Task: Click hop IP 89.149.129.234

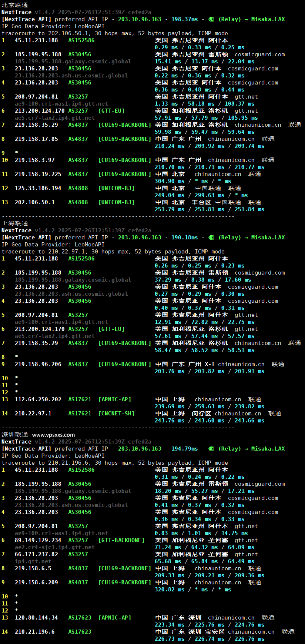Action: pyautogui.click(x=38, y=540)
